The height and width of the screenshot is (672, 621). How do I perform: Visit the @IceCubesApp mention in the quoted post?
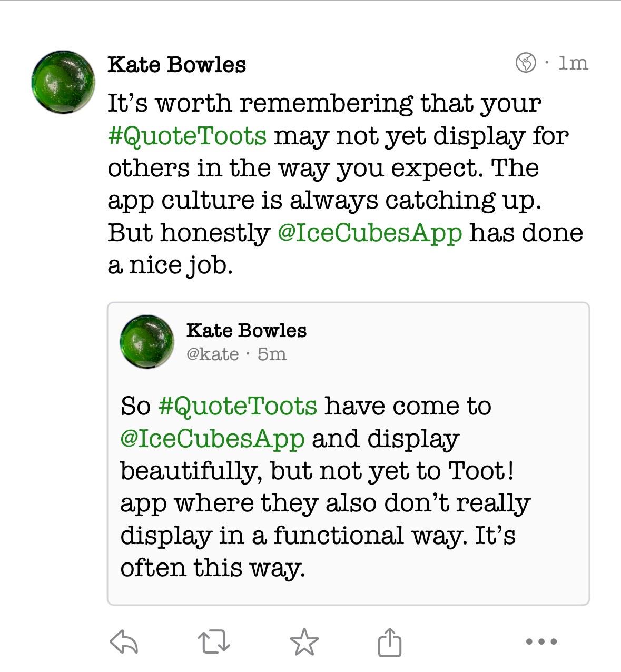(213, 438)
